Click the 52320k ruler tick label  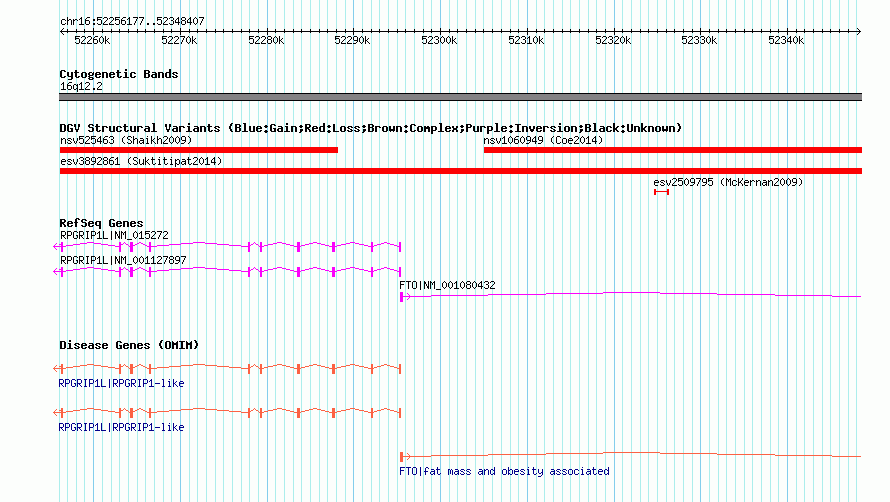pos(612,40)
